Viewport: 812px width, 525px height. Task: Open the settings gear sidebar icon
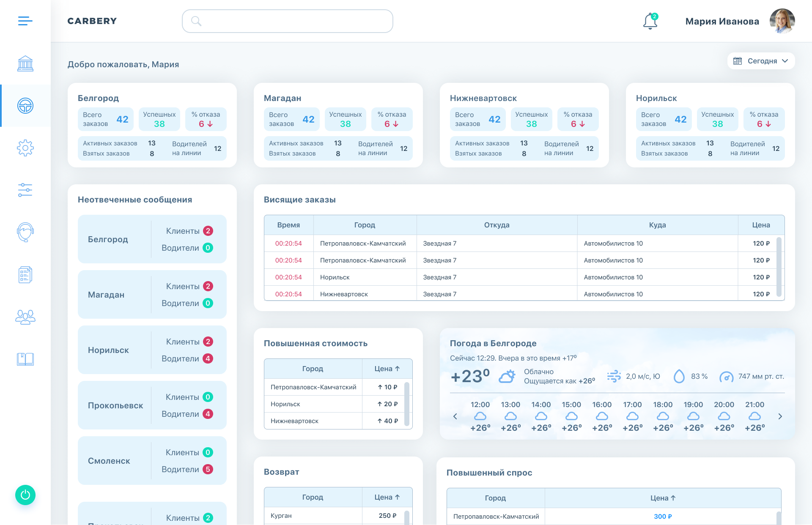coord(25,148)
